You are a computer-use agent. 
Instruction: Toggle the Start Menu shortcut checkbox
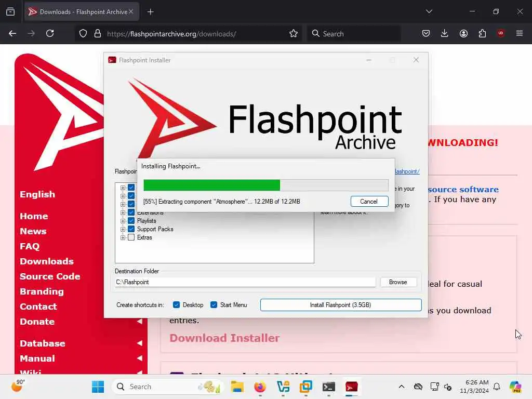[x=214, y=304]
